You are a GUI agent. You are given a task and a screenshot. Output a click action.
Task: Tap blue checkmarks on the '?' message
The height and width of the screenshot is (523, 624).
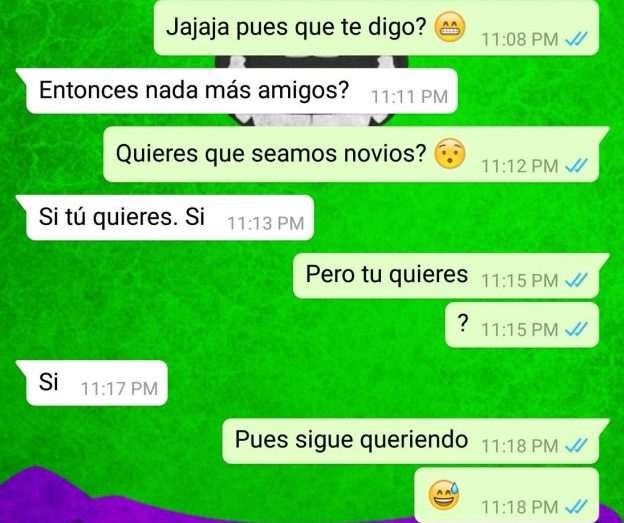point(576,329)
